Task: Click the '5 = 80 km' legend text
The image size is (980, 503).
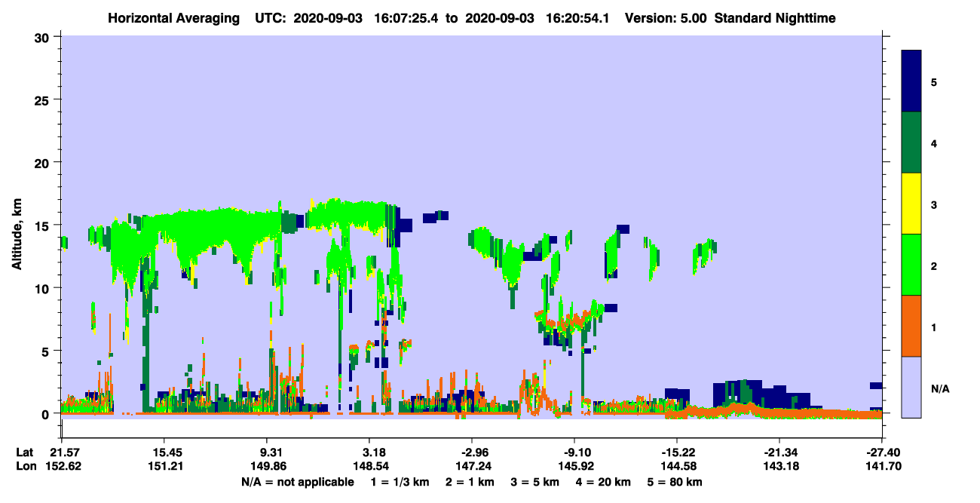Action: pos(676,482)
